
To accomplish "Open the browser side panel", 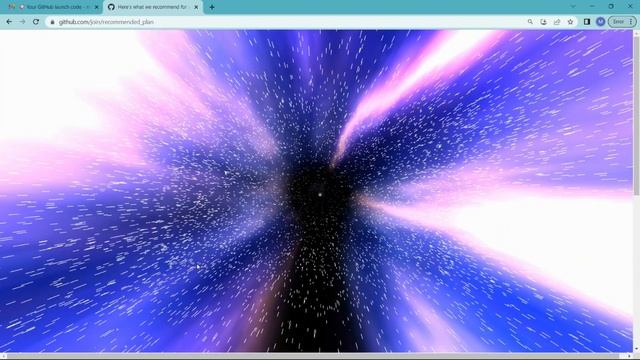I will pyautogui.click(x=587, y=22).
